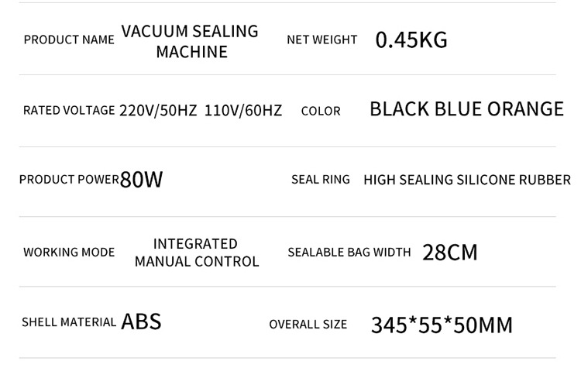Viewport: 581px width, 392px height.
Task: Select the ABS material value
Action: [141, 322]
